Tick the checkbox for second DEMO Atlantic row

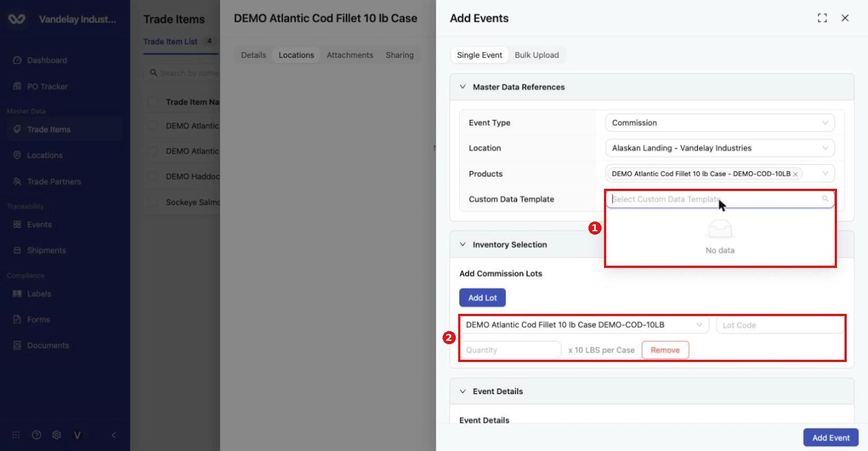[153, 151]
